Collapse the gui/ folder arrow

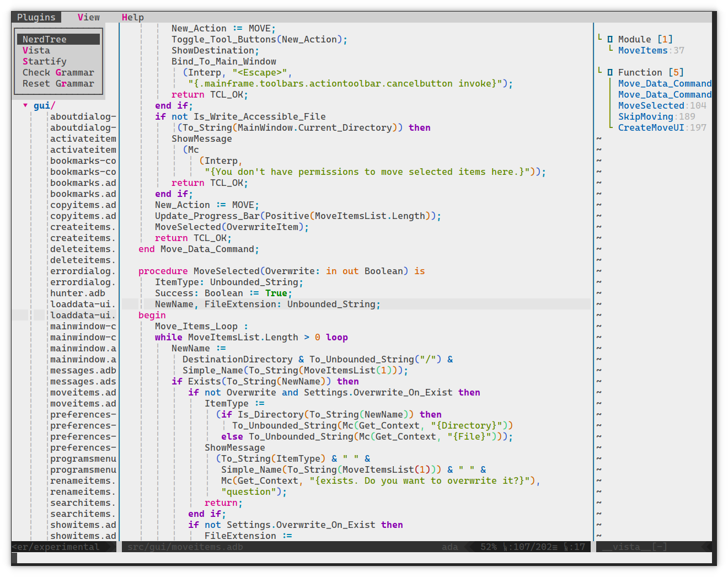coord(25,105)
